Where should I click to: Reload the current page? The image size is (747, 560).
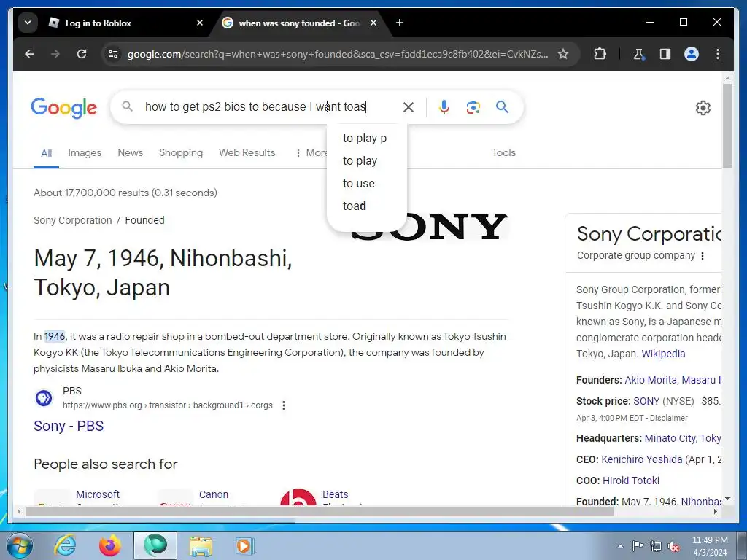pos(82,54)
